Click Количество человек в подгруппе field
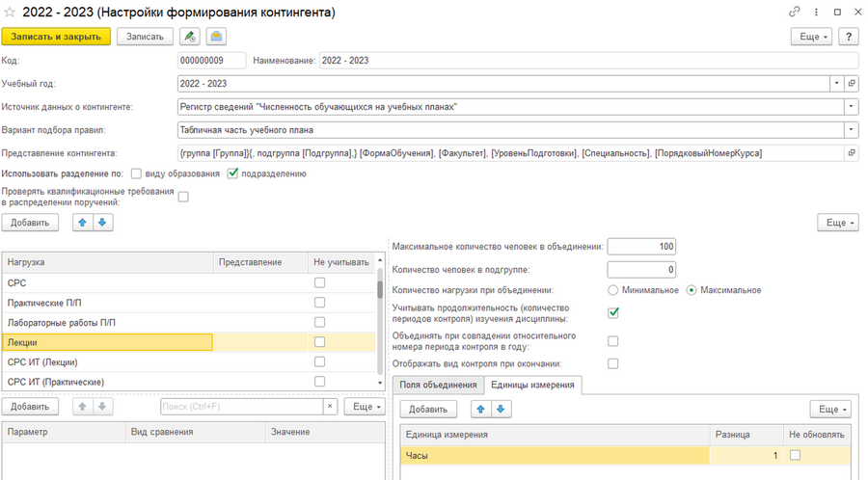 641,270
